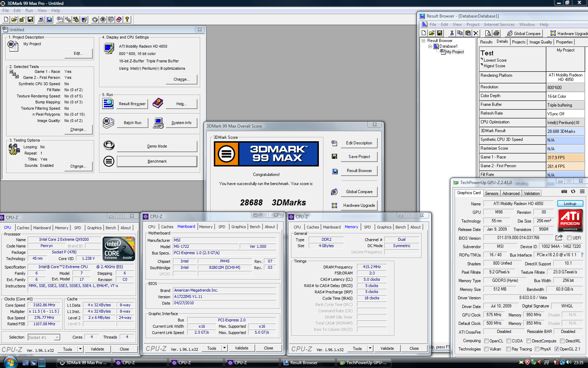The image size is (588, 368).
Task: Open Tools dropdown arrow in Mainboard tab window
Action: (224, 348)
